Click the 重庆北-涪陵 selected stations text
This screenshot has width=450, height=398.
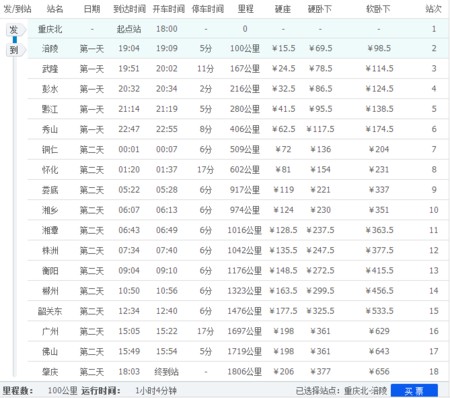tap(365, 391)
